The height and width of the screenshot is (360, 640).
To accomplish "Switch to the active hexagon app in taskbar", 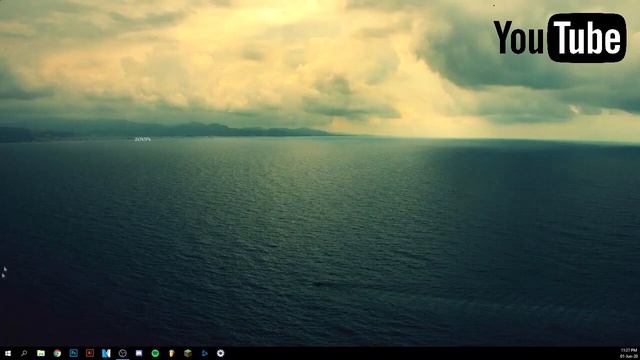I will (x=122, y=353).
